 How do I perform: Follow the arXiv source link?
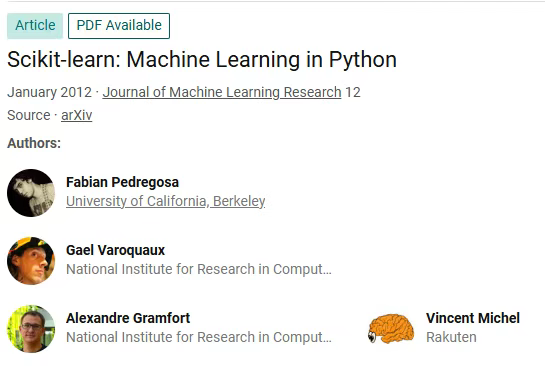coord(76,115)
